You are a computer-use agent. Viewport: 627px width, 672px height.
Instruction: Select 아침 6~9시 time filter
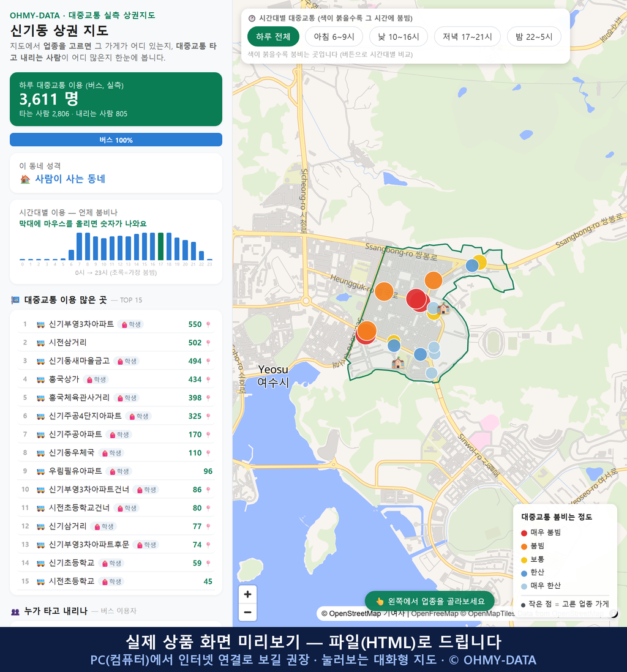point(334,37)
